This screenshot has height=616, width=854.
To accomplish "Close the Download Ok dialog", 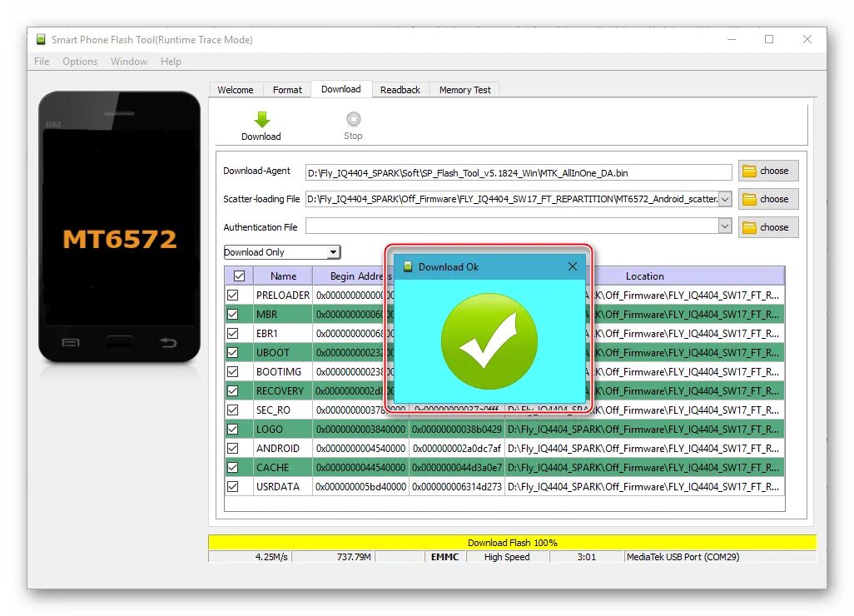I will point(573,266).
